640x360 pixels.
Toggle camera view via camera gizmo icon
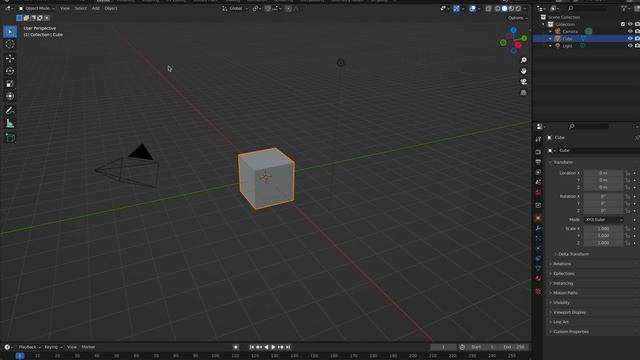click(x=523, y=82)
